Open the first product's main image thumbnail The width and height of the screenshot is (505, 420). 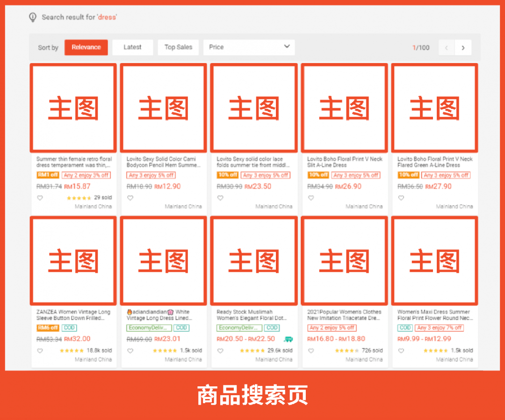[x=73, y=107]
